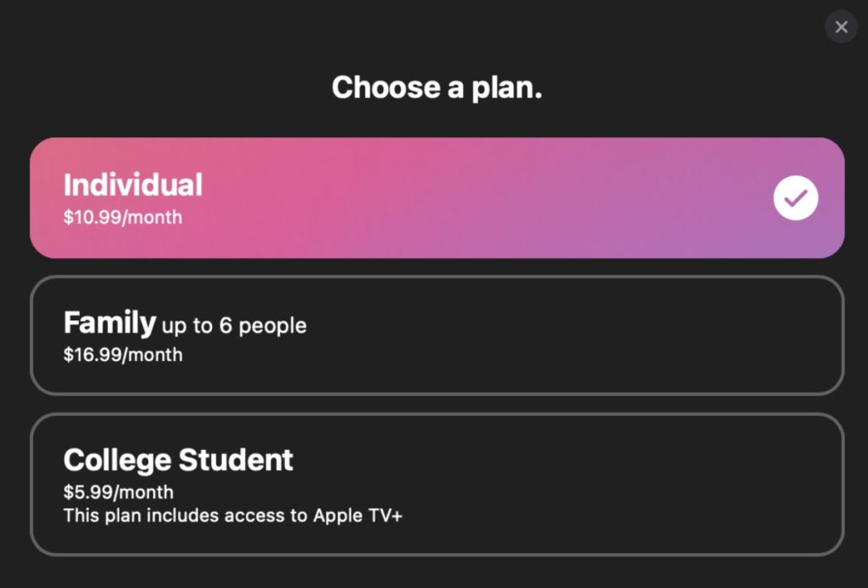Click the $16.99/month price label
The width and height of the screenshot is (868, 588).
tap(122, 354)
